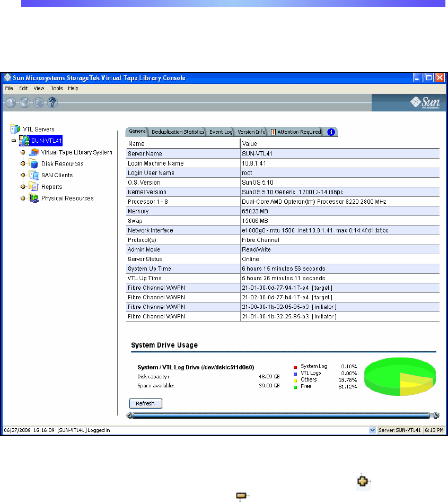This screenshot has height=502, width=448.
Task: Expand the Physical Resources node
Action: point(23,198)
